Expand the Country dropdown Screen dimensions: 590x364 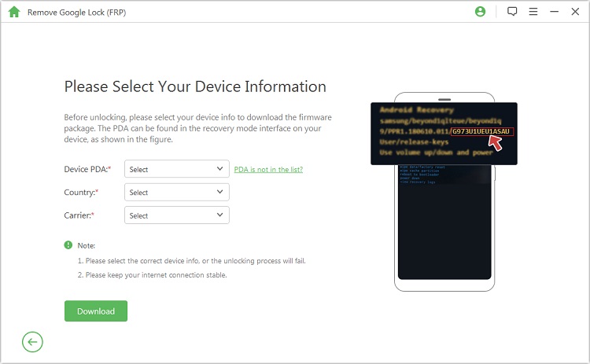click(x=177, y=193)
